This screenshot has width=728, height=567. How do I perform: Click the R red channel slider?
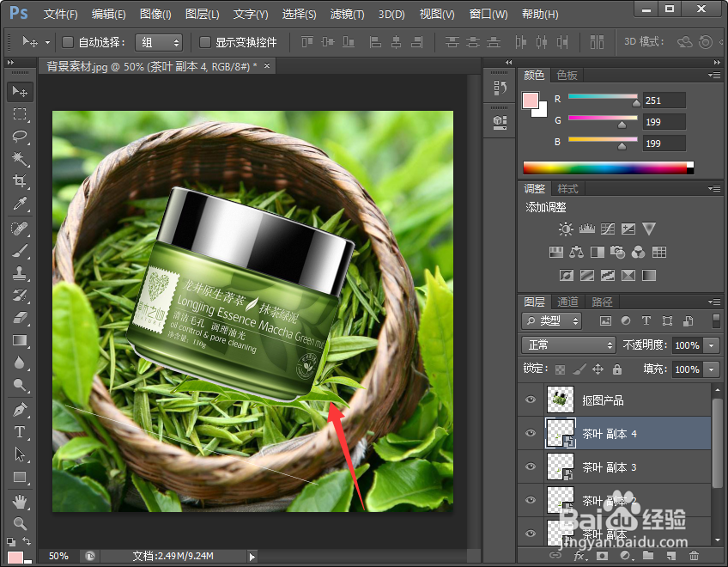tap(603, 98)
